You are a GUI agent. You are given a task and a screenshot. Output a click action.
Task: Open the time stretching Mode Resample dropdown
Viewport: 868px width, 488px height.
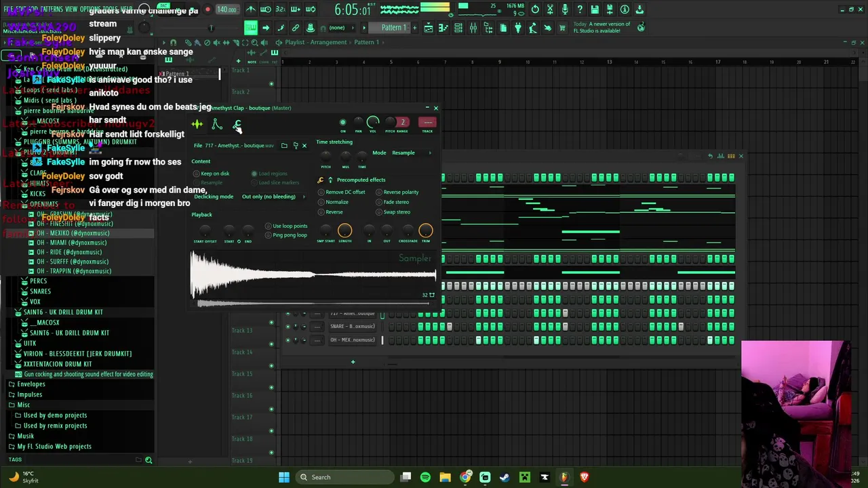click(x=411, y=152)
